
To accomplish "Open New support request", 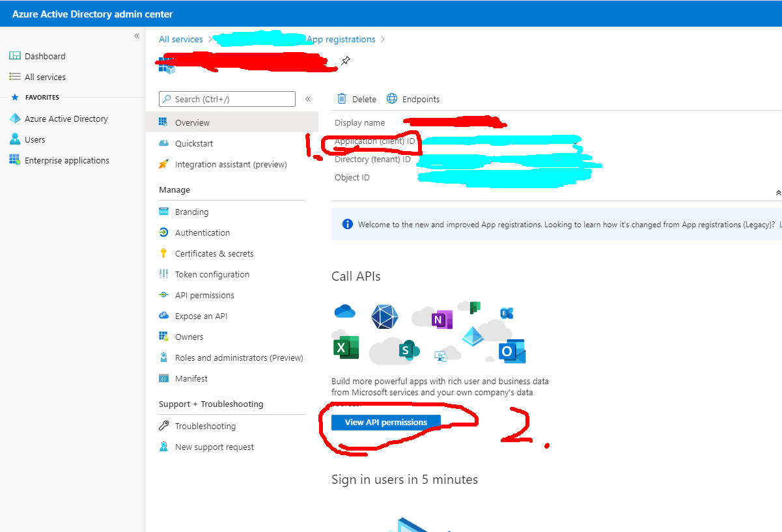I will click(x=232, y=447).
